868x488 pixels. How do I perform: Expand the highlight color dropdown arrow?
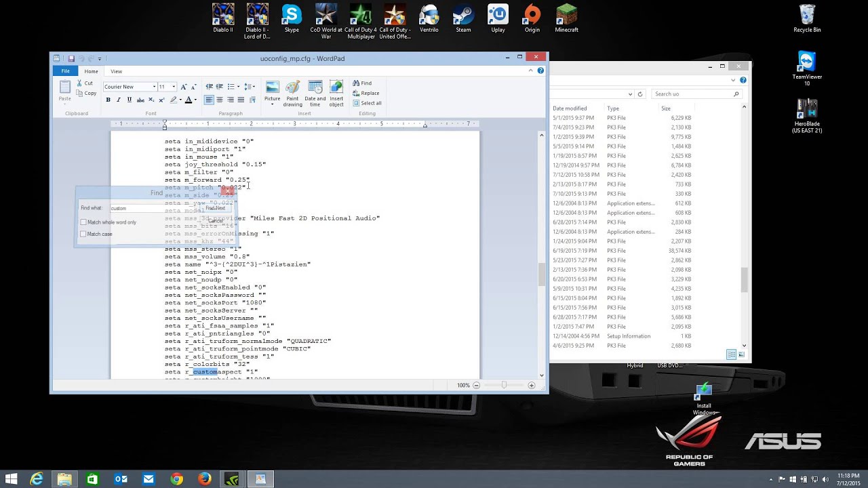coord(180,100)
